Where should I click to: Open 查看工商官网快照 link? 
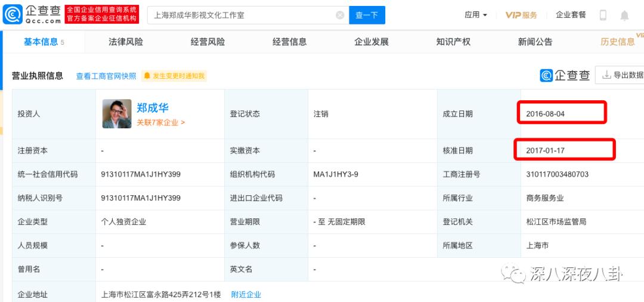(106, 76)
